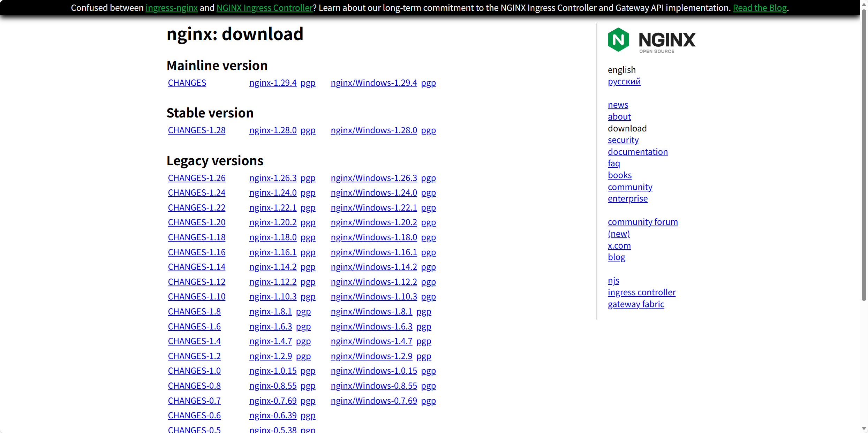Viewport: 868px width, 433px height.
Task: Download the nginx-1.29.4 mainline source
Action: [x=273, y=83]
